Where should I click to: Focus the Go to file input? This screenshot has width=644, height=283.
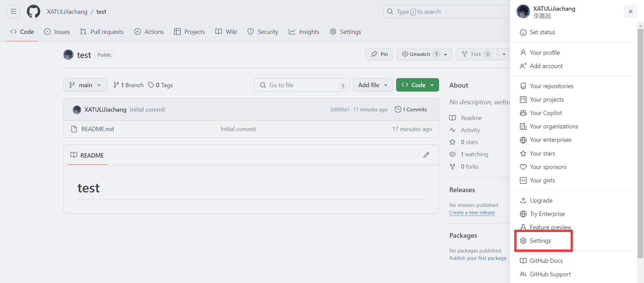[302, 85]
